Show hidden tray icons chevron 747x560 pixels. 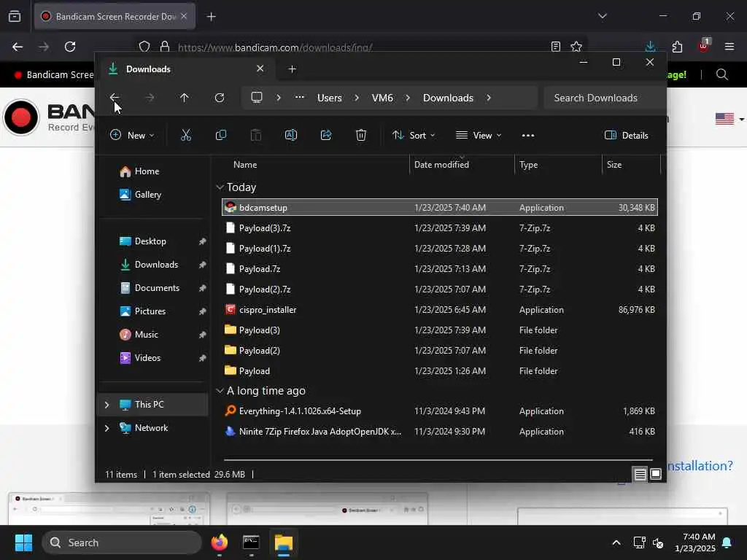(616, 542)
